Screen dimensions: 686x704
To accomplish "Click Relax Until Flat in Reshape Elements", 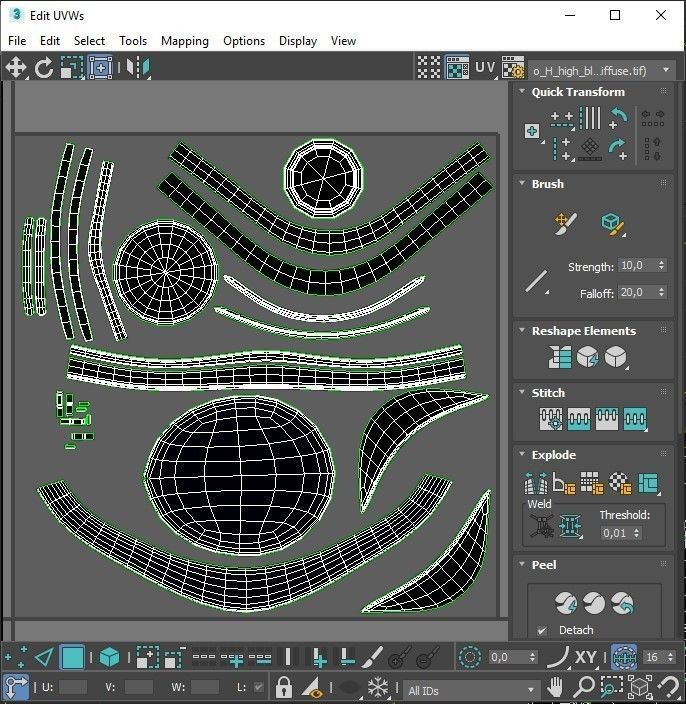I will 588,357.
